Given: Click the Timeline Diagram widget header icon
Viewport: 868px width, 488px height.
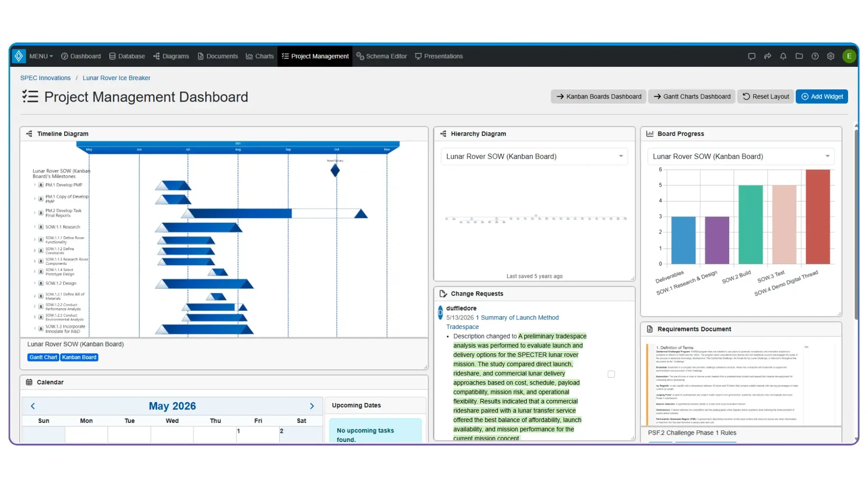Looking at the screenshot, I should (29, 134).
